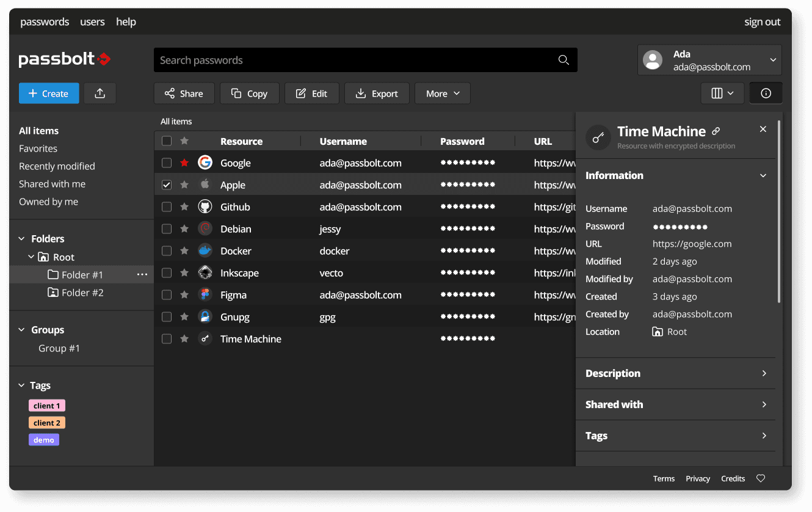Tick the checkbox for Docker
Image resolution: width=812 pixels, height=512 pixels.
167,251
